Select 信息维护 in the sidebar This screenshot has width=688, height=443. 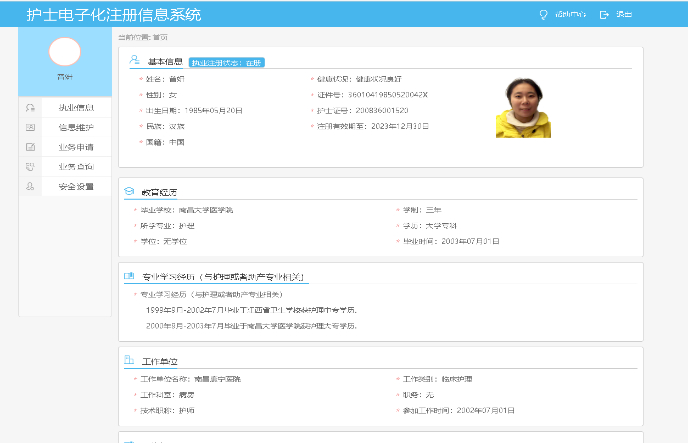click(x=76, y=127)
